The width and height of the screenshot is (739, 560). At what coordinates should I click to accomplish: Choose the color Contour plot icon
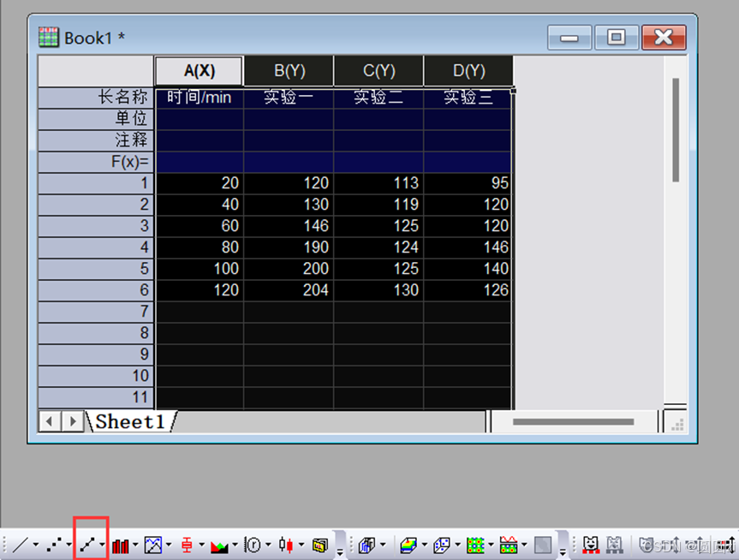[475, 545]
